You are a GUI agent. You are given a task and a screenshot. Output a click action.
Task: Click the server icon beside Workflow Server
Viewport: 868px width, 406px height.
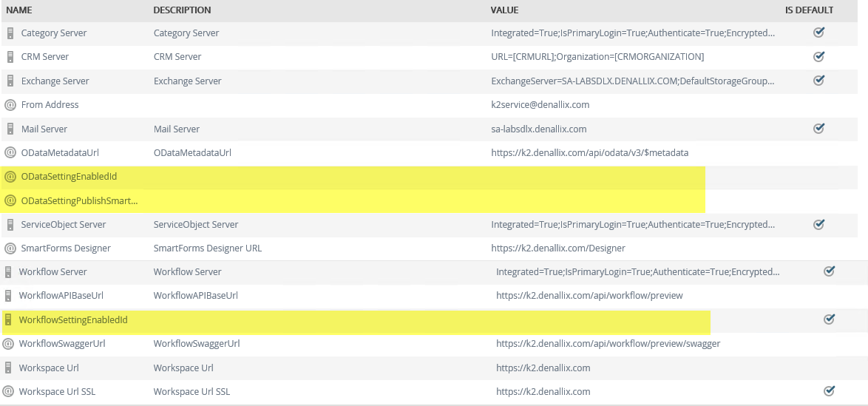point(7,272)
